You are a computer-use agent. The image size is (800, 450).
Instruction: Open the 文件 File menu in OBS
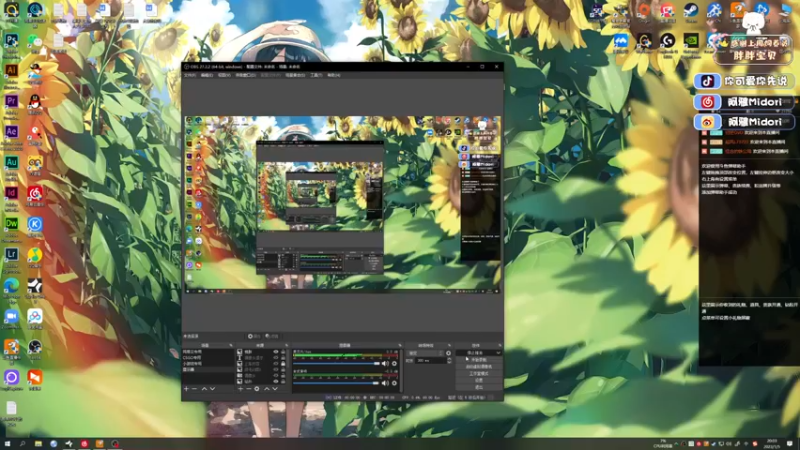click(189, 75)
